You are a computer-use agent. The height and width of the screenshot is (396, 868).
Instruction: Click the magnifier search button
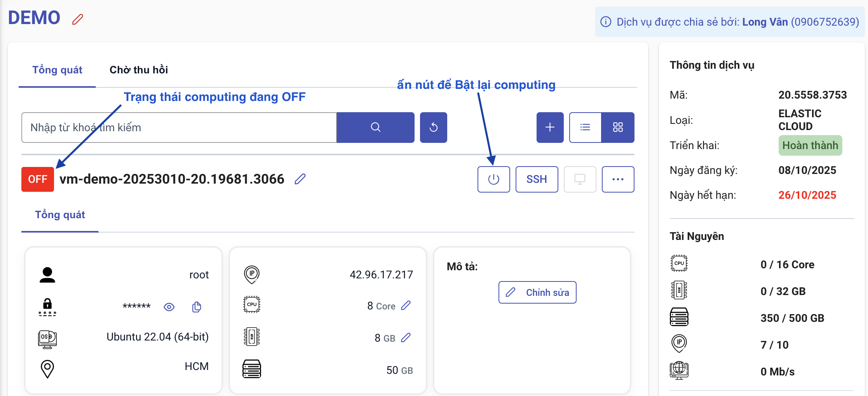click(x=375, y=127)
